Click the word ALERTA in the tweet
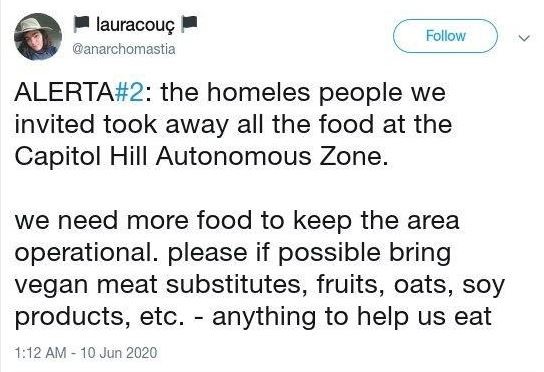544x372 pixels. pyautogui.click(x=64, y=93)
